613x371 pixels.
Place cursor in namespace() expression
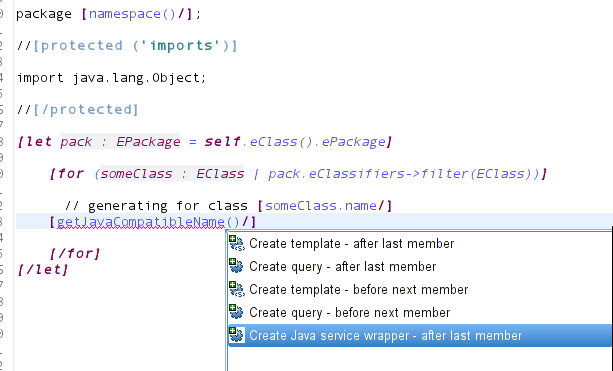click(x=133, y=14)
